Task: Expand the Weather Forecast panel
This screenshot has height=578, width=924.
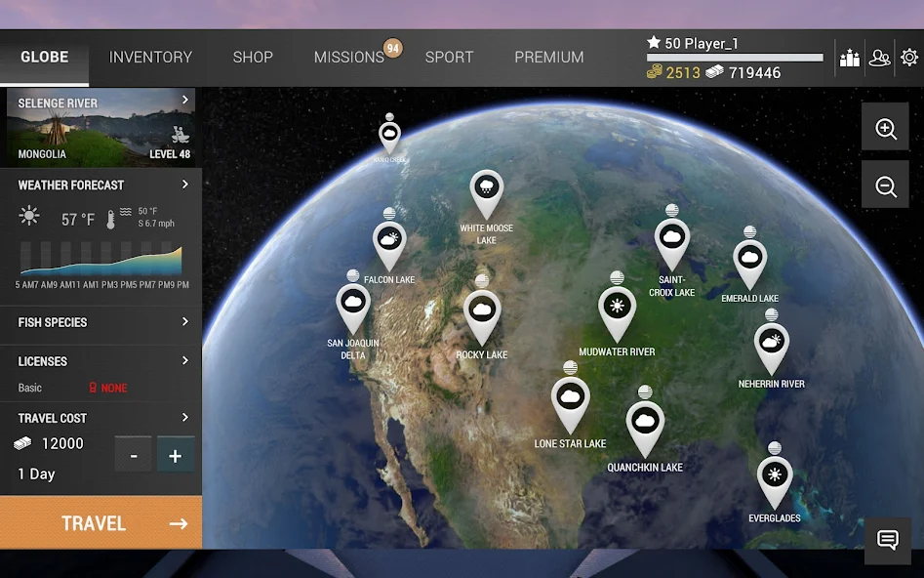Action: tap(100, 185)
